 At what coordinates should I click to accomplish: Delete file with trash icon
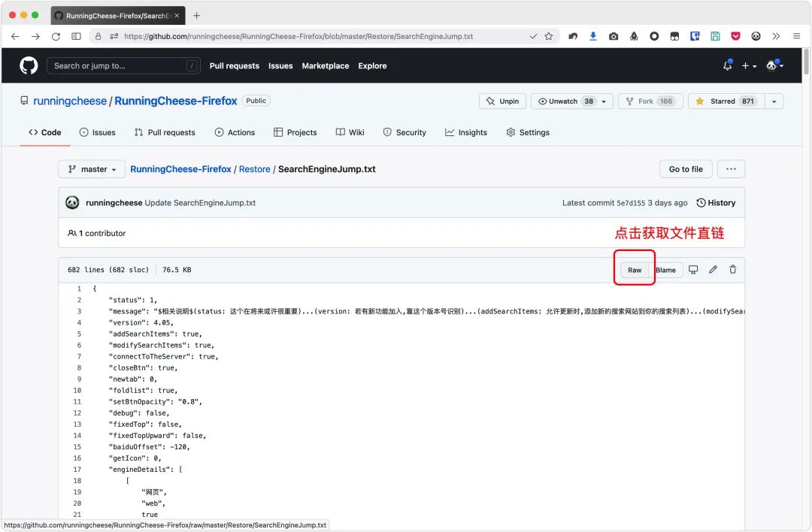733,270
